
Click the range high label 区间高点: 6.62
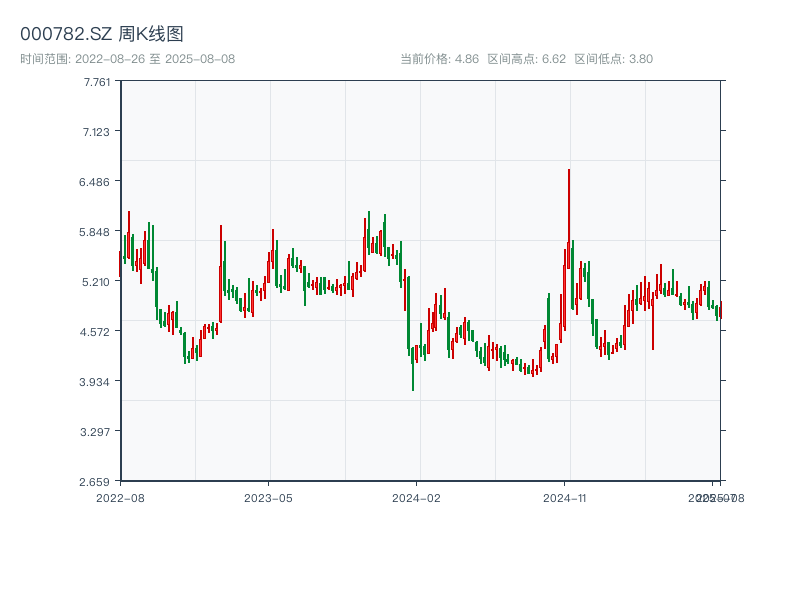[x=527, y=59]
